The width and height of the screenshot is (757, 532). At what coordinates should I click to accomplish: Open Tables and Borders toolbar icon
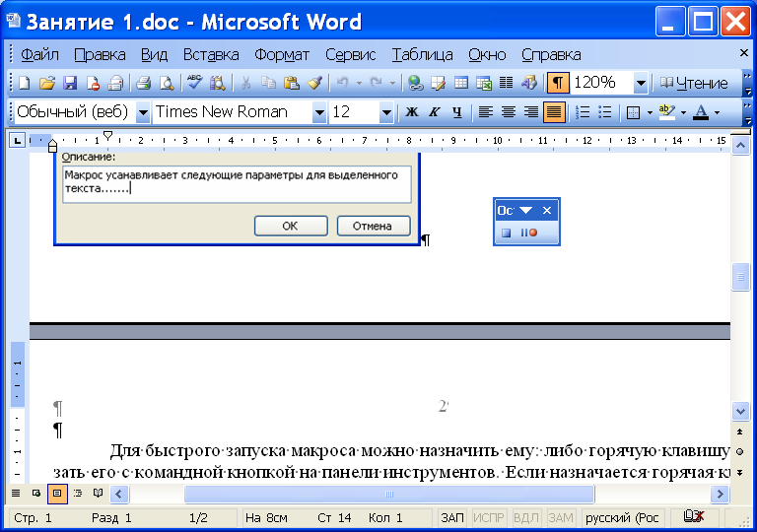click(x=438, y=83)
